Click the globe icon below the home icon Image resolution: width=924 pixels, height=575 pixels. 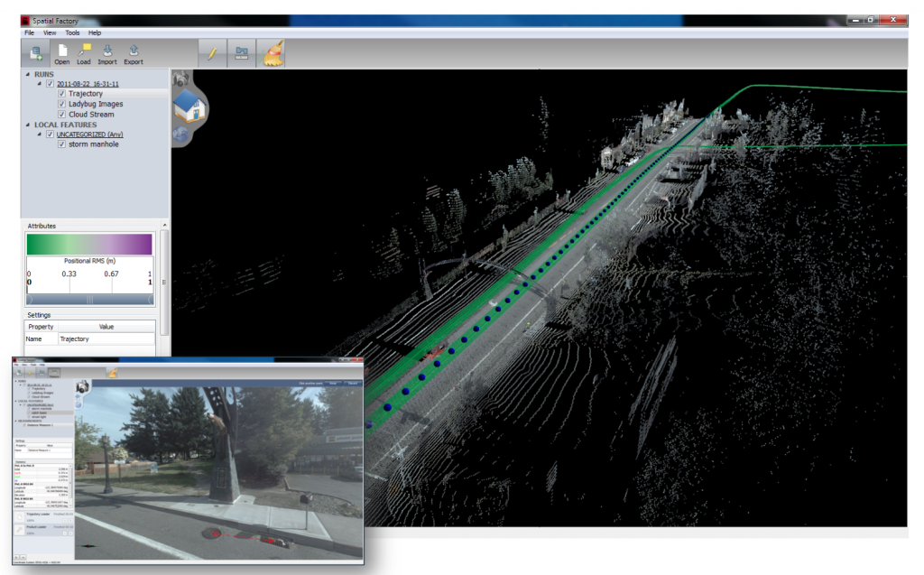pos(180,134)
